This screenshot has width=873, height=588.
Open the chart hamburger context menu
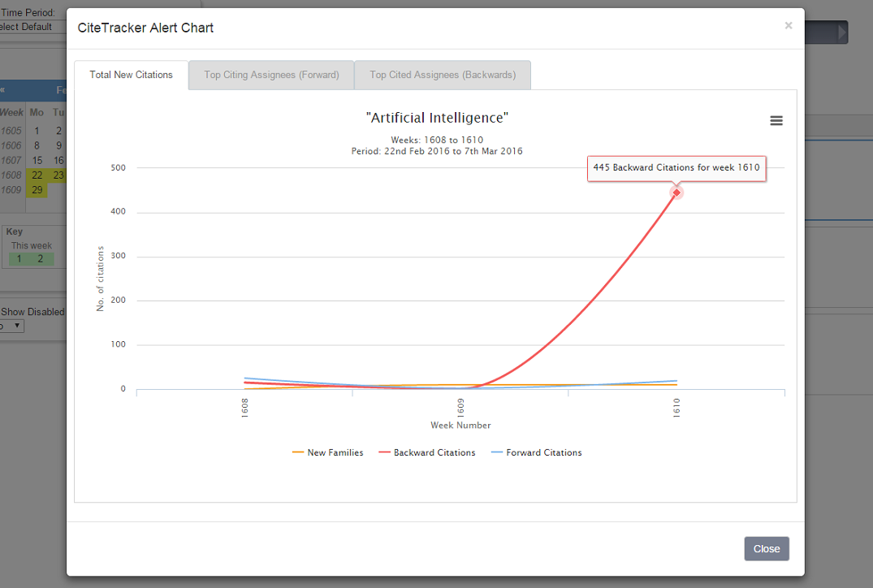tap(776, 120)
